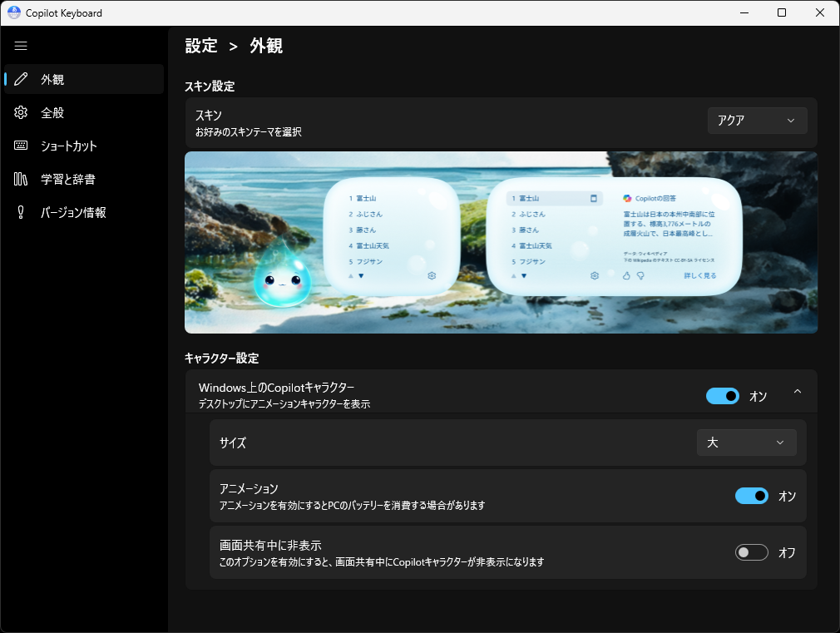Click the books icon beside 学習と辞書
The height and width of the screenshot is (633, 840).
tap(21, 179)
